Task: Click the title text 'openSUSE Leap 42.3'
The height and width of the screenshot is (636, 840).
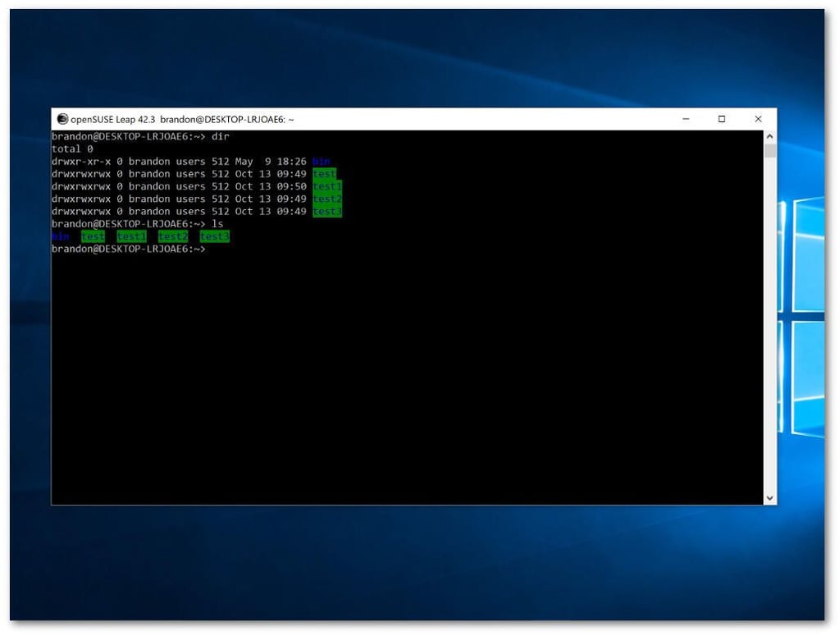Action: (113, 120)
